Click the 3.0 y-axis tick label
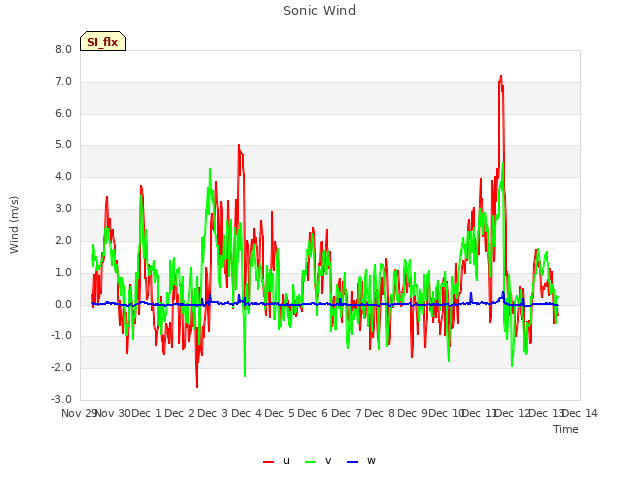 63,209
